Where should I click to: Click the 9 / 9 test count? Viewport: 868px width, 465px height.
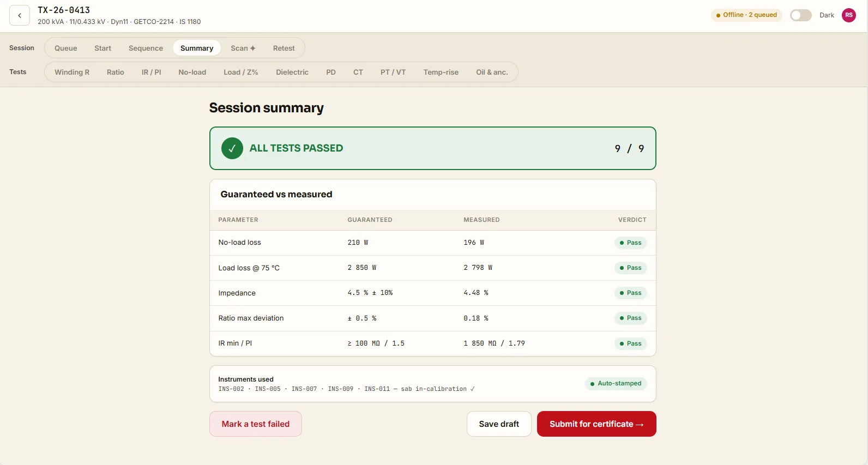[630, 148]
